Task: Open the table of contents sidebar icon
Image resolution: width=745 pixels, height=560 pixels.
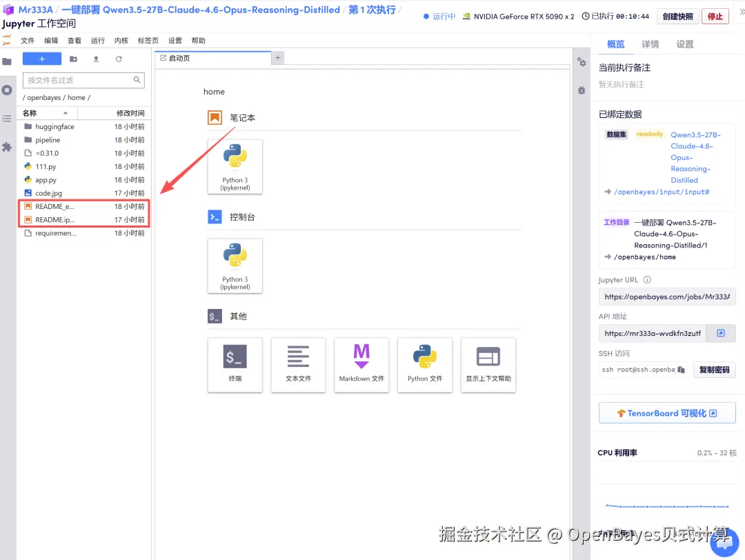Action: pos(7,118)
